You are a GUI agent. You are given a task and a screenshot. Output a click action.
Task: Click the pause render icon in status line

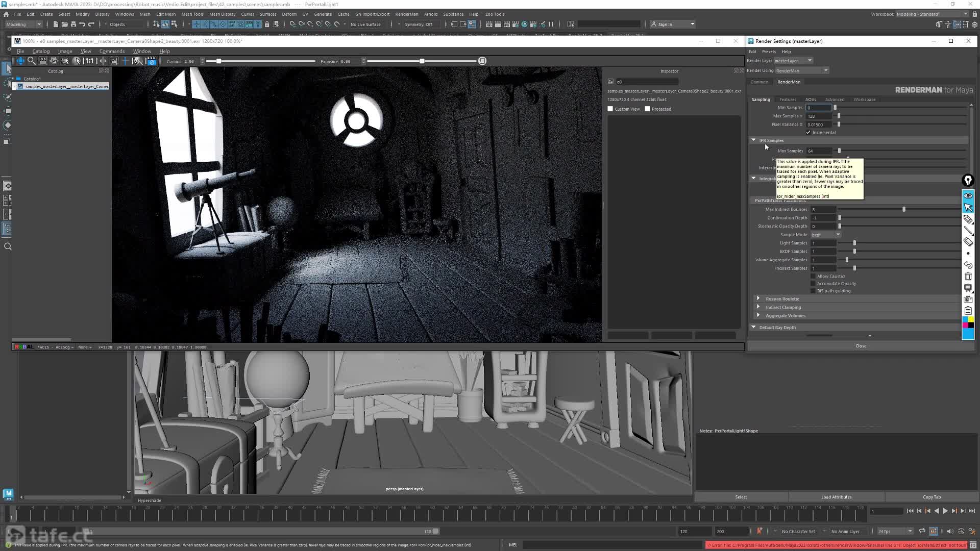point(551,24)
